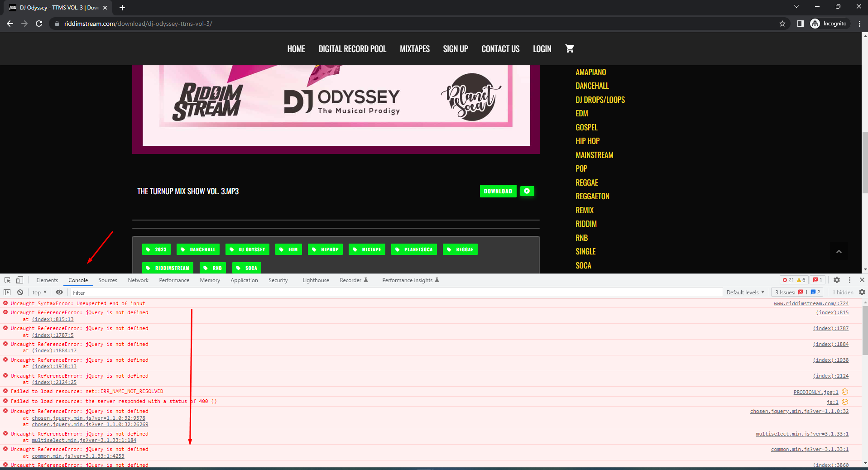
Task: Click LOGIN in the navigation
Action: point(542,49)
